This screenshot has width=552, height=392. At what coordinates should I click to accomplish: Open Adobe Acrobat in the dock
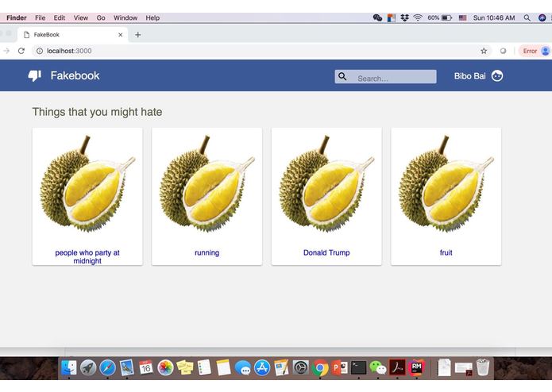pos(397,367)
